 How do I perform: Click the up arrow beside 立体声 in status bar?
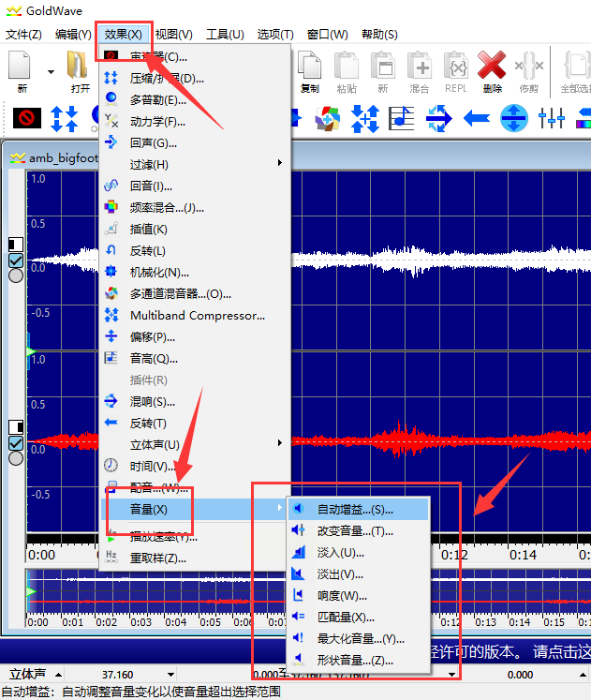[x=58, y=674]
